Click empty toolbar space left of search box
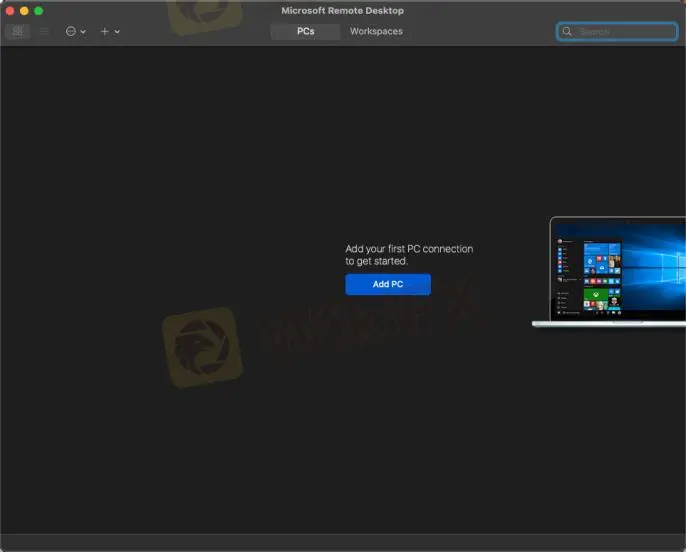The image size is (686, 552). coord(480,32)
